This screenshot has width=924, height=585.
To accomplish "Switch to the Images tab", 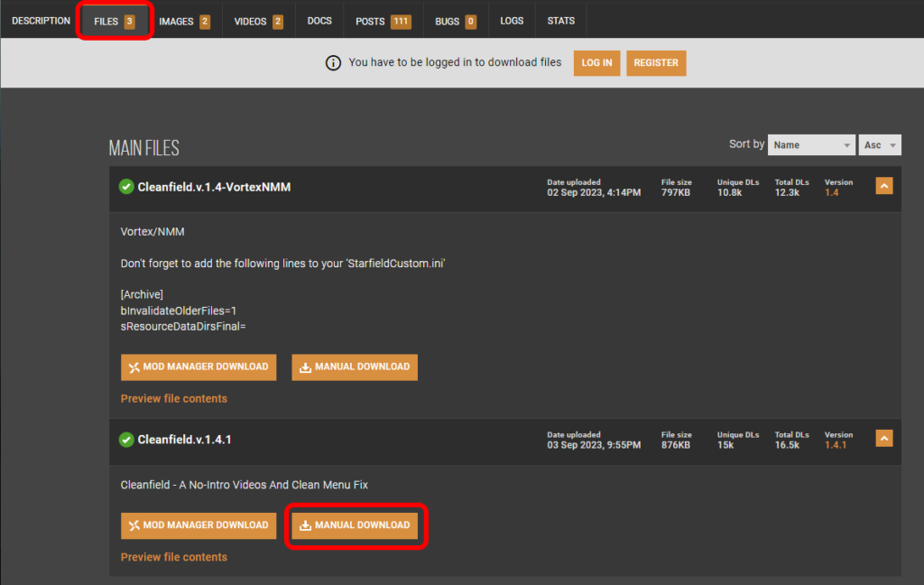I will (184, 22).
